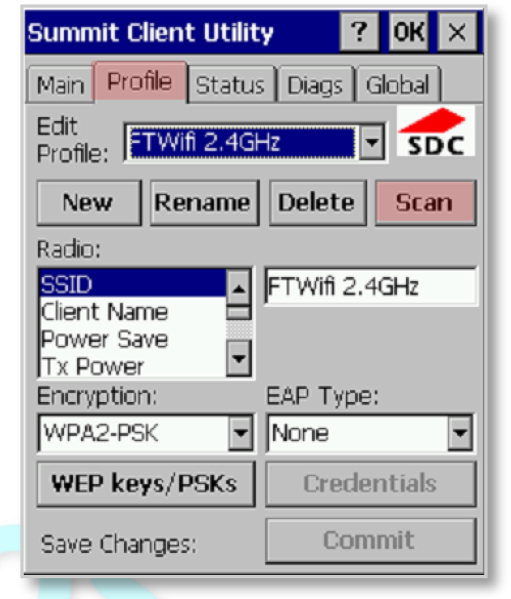Viewport: 511px width, 599px height.
Task: Click the WEP keys/PSKs button
Action: (146, 484)
